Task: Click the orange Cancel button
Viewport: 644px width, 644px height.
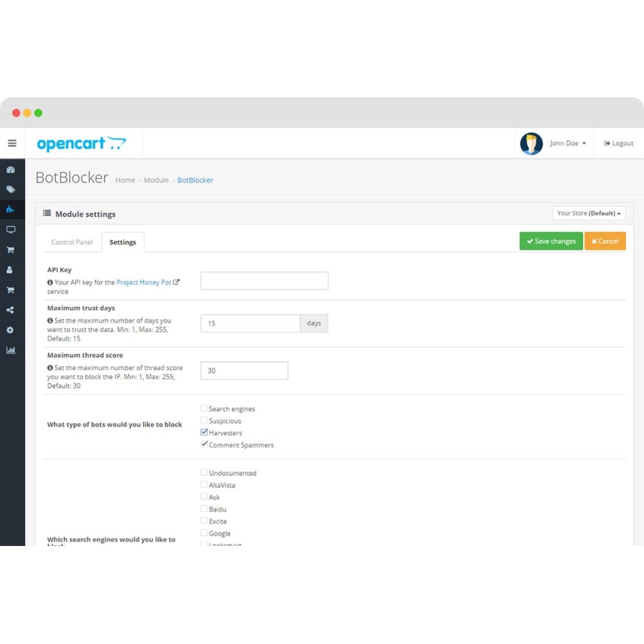Action: click(605, 241)
